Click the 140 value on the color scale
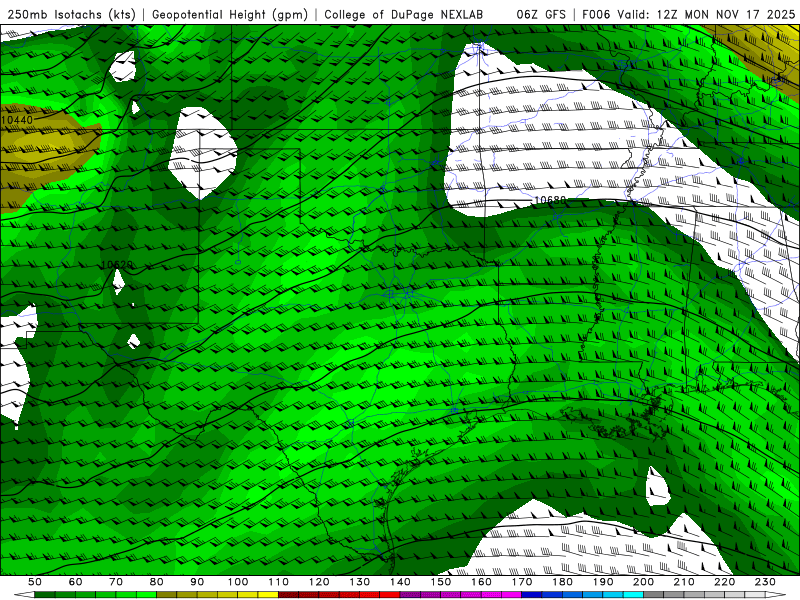The width and height of the screenshot is (800, 600). pyautogui.click(x=400, y=582)
